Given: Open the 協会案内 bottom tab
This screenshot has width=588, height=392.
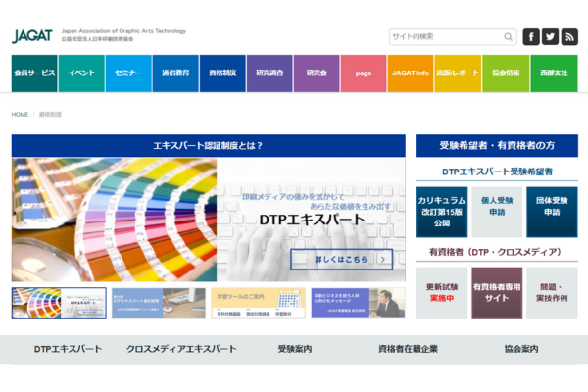Looking at the screenshot, I should click(521, 349).
